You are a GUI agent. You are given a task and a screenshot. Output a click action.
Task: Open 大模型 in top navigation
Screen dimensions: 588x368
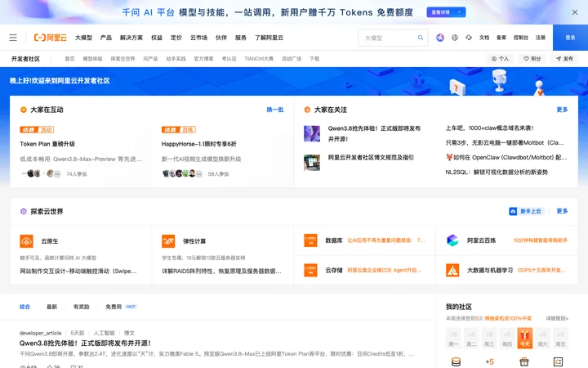83,38
